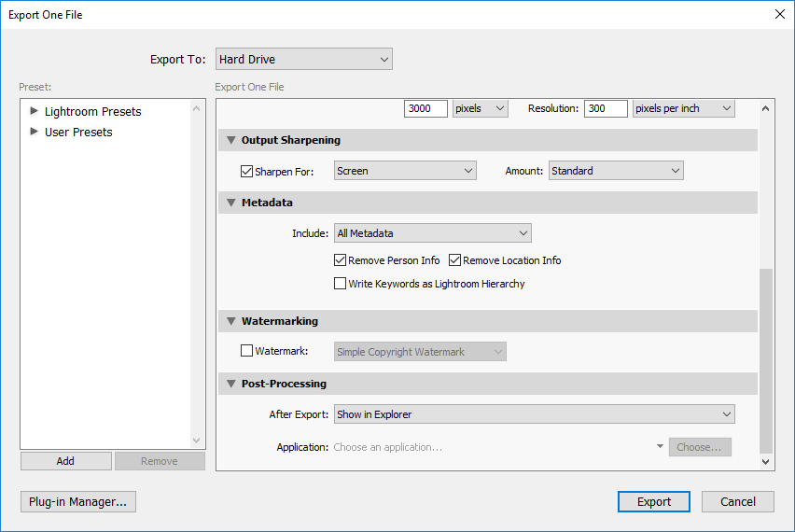The image size is (795, 532).
Task: Collapse the Watermarking section triangle
Action: point(230,321)
